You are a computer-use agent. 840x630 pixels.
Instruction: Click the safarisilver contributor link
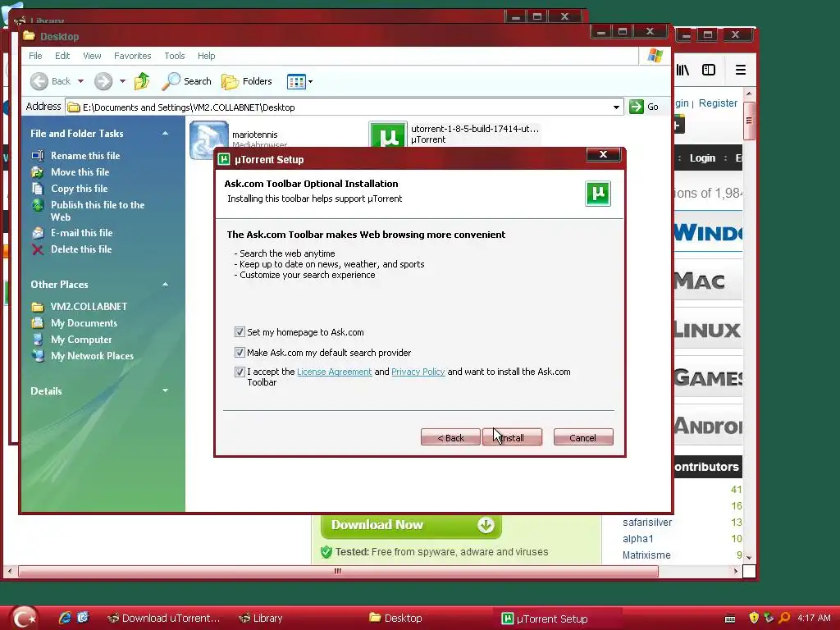point(646,523)
